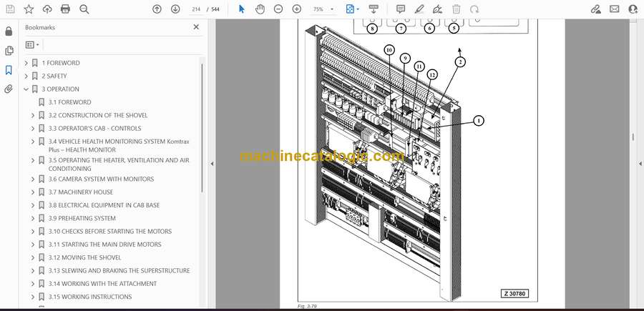The height and width of the screenshot is (311, 644).
Task: Go to next page arrow
Action: pos(175,9)
